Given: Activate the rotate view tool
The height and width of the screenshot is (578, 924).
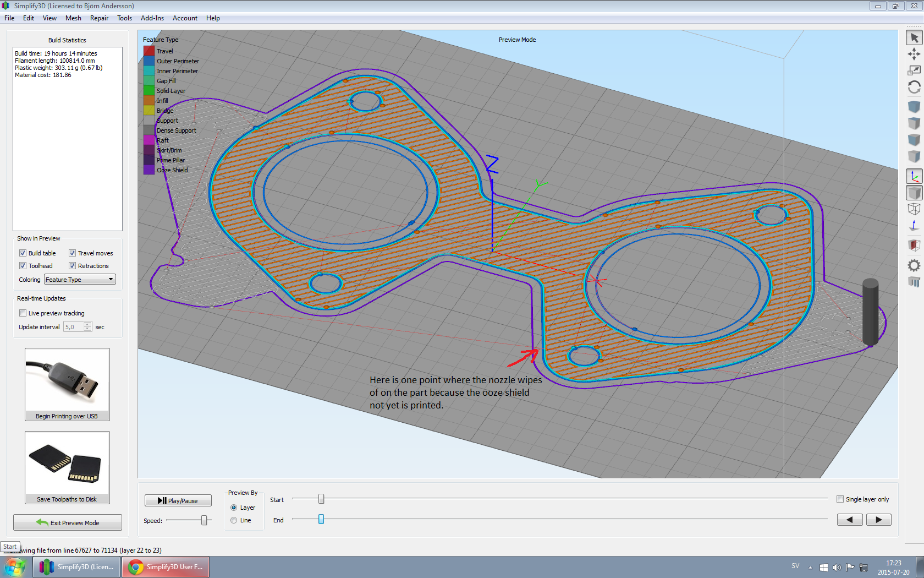Looking at the screenshot, I should pyautogui.click(x=914, y=87).
